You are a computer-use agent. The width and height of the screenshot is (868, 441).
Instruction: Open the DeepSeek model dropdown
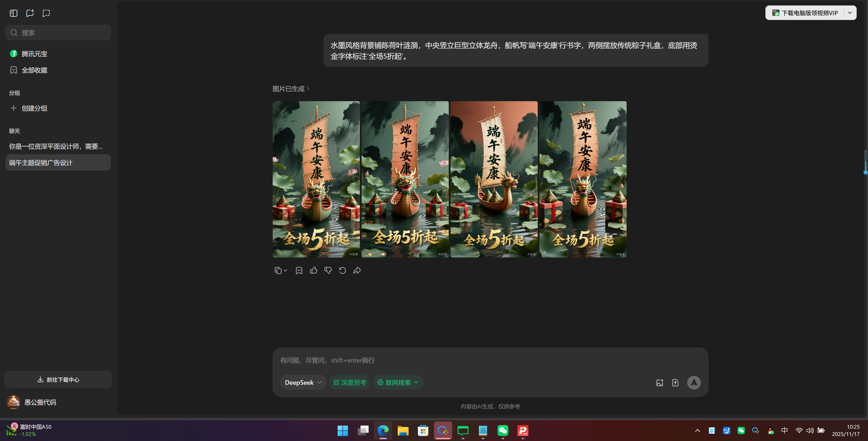click(303, 382)
